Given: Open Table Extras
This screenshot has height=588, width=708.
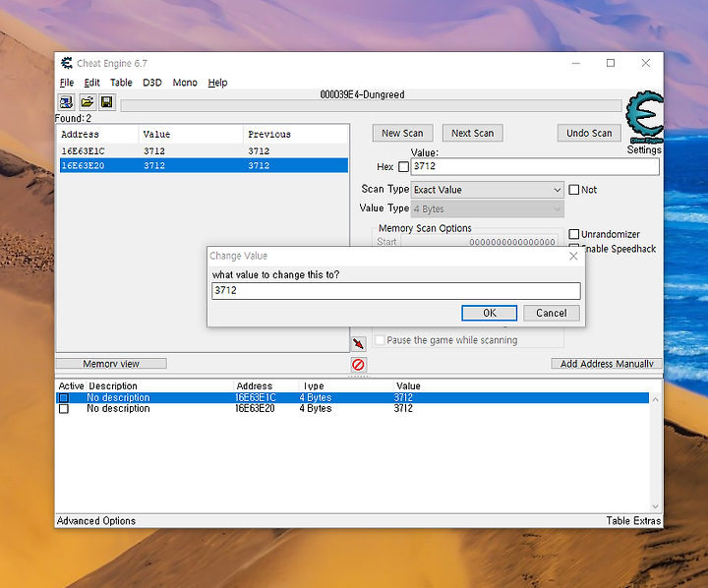Looking at the screenshot, I should [x=633, y=521].
